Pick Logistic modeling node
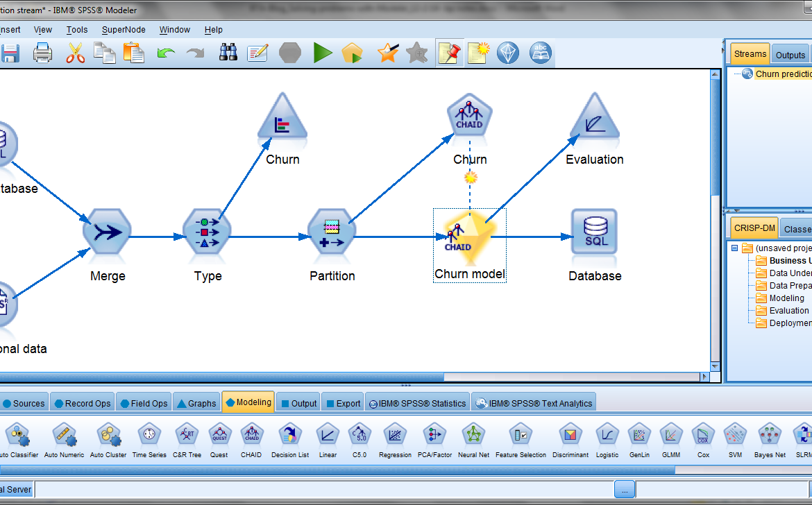Viewport: 812px width, 505px height. (607, 441)
